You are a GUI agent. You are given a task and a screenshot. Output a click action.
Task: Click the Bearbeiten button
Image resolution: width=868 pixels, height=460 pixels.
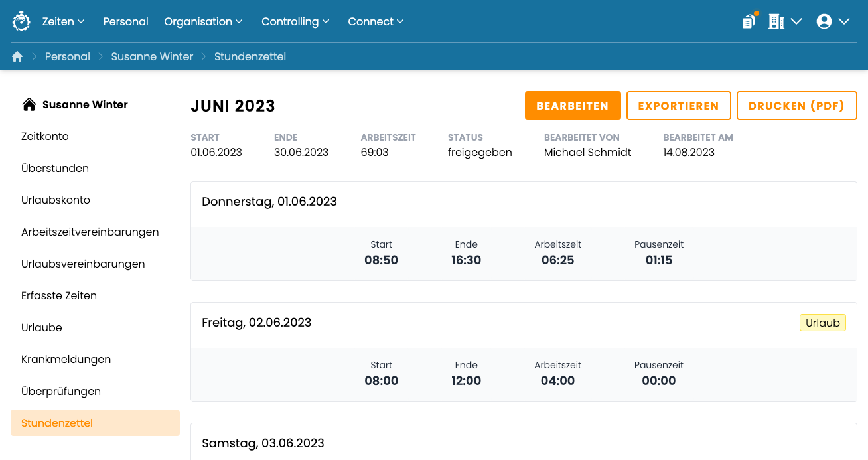coord(573,106)
